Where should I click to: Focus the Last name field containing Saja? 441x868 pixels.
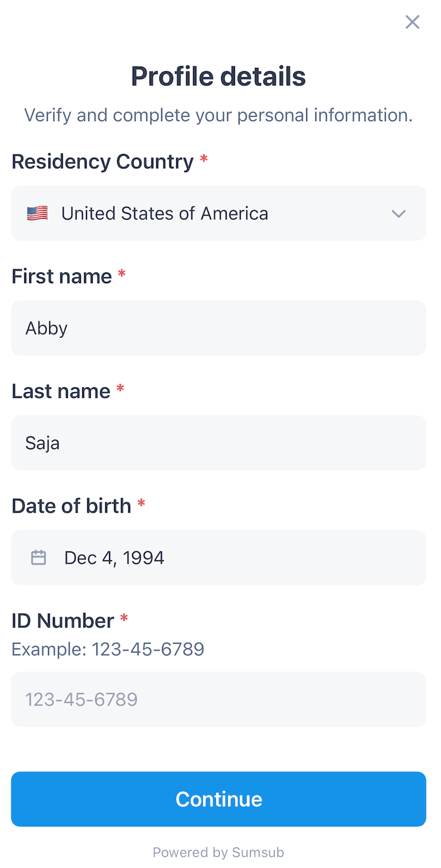[x=218, y=443]
